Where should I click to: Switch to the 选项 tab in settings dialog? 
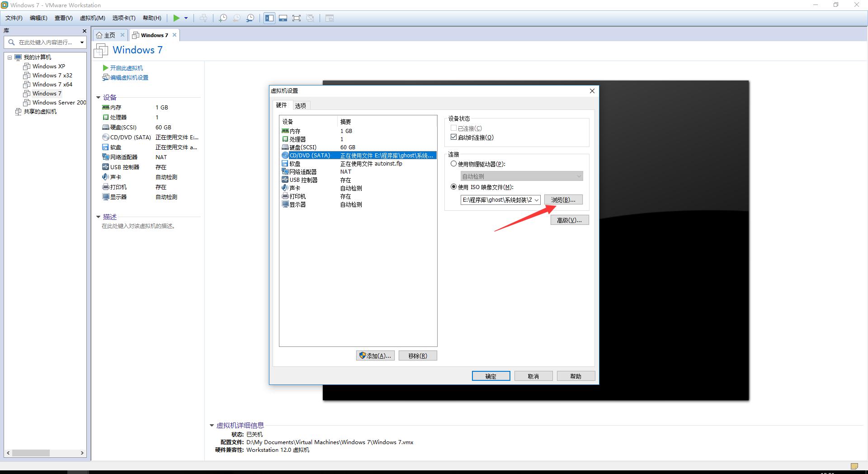(300, 105)
